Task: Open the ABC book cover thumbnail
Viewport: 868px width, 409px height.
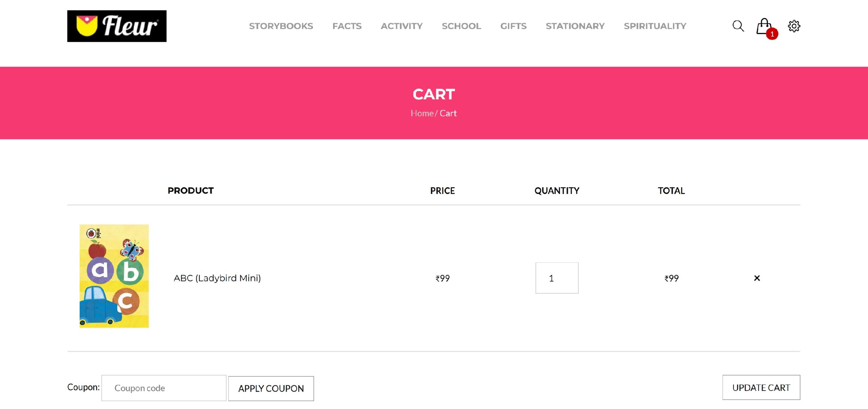Action: (x=114, y=276)
